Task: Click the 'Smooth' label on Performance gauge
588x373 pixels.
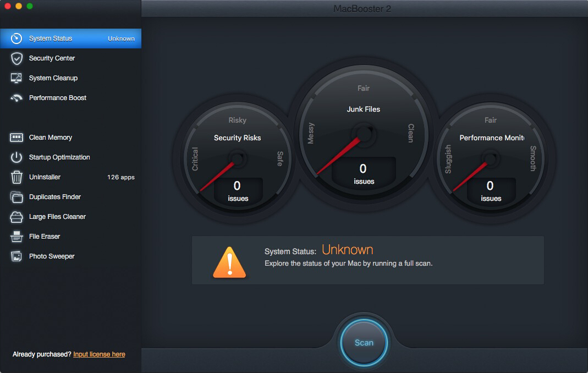Action: pos(533,158)
